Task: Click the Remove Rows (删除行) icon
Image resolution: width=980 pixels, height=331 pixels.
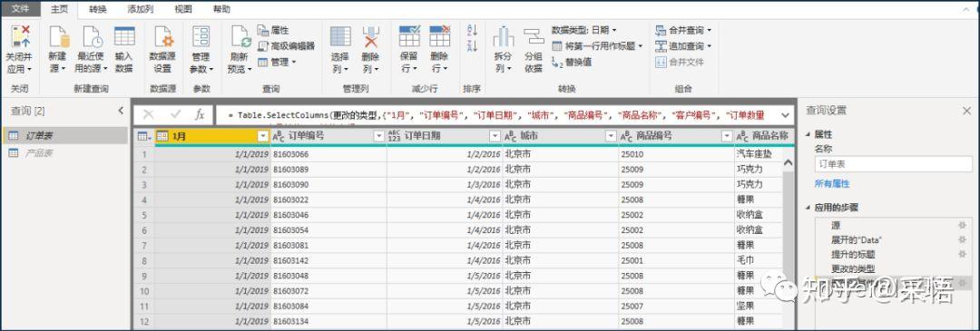Action: click(x=439, y=37)
